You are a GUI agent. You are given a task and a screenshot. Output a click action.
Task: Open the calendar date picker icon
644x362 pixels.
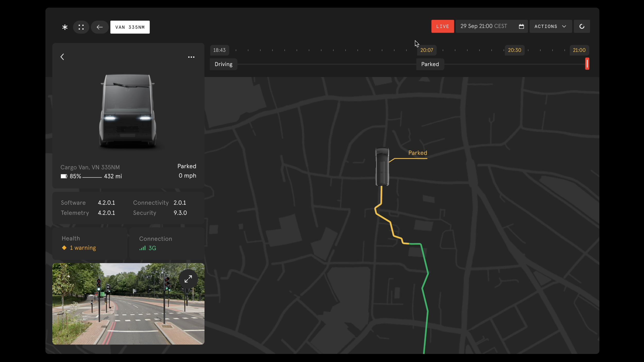521,27
